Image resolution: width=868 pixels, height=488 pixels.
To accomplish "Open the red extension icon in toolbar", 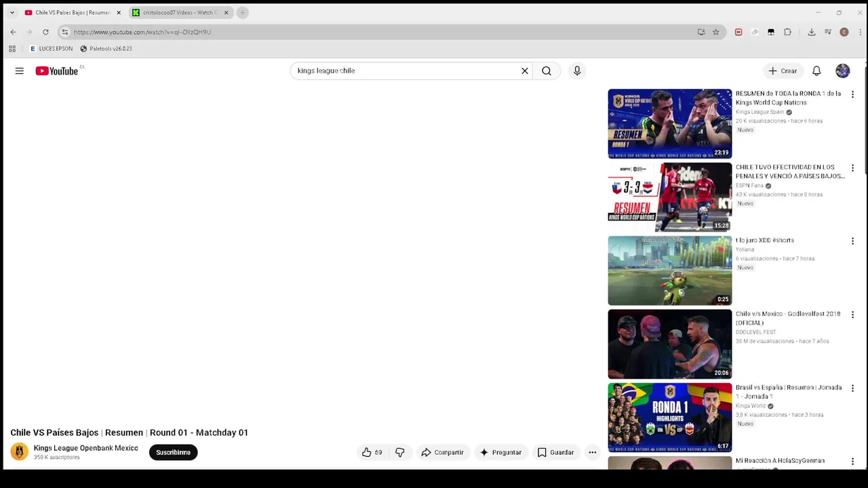I will (738, 32).
